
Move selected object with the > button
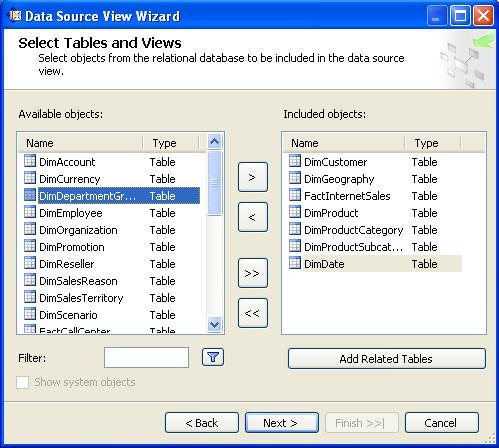click(253, 177)
